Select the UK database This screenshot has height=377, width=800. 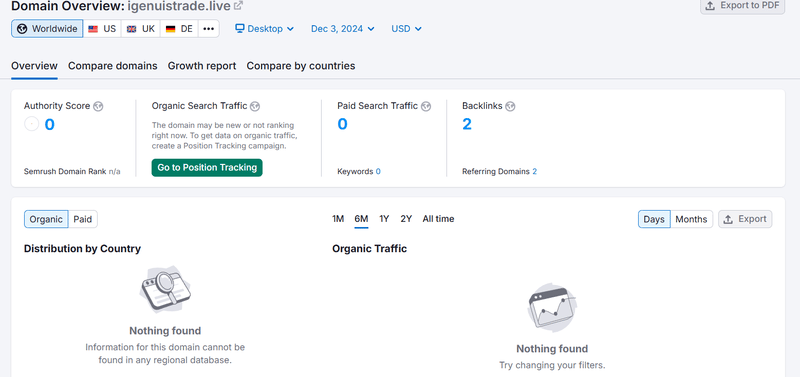[x=141, y=29]
